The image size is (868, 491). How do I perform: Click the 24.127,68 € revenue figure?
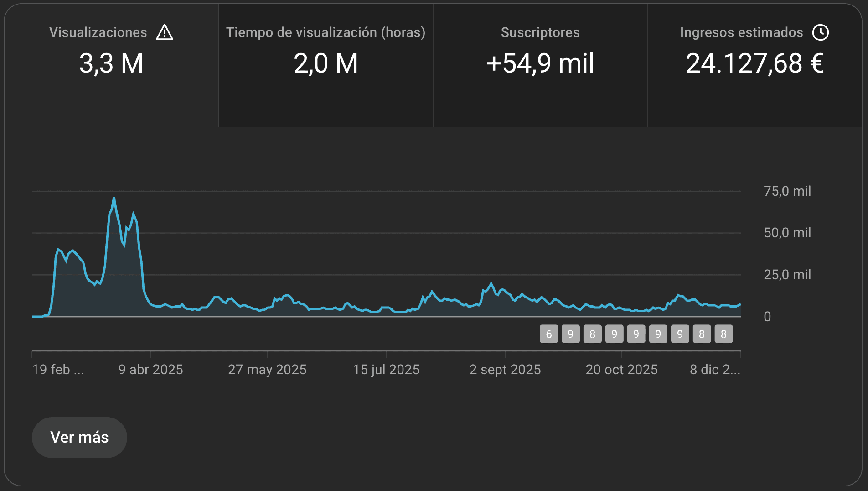(x=754, y=63)
